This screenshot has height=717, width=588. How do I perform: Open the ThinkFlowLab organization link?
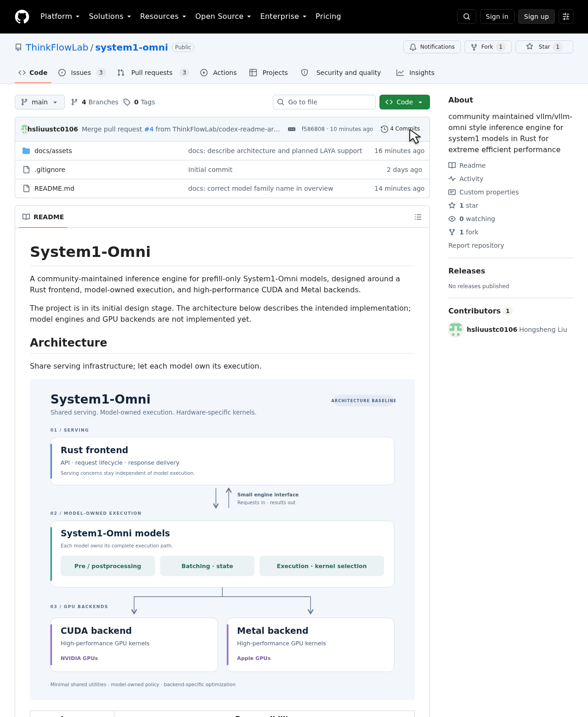[x=57, y=47]
